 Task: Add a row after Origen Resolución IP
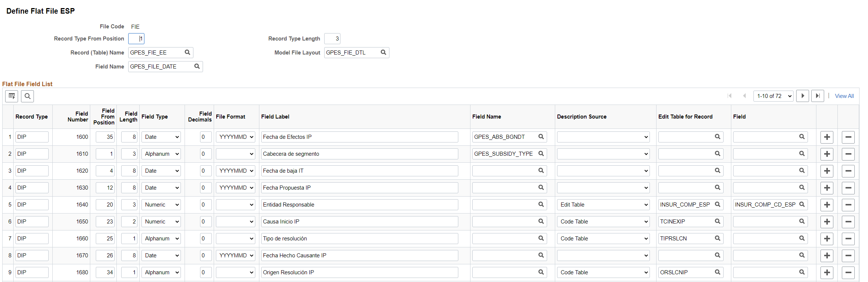[x=827, y=272]
